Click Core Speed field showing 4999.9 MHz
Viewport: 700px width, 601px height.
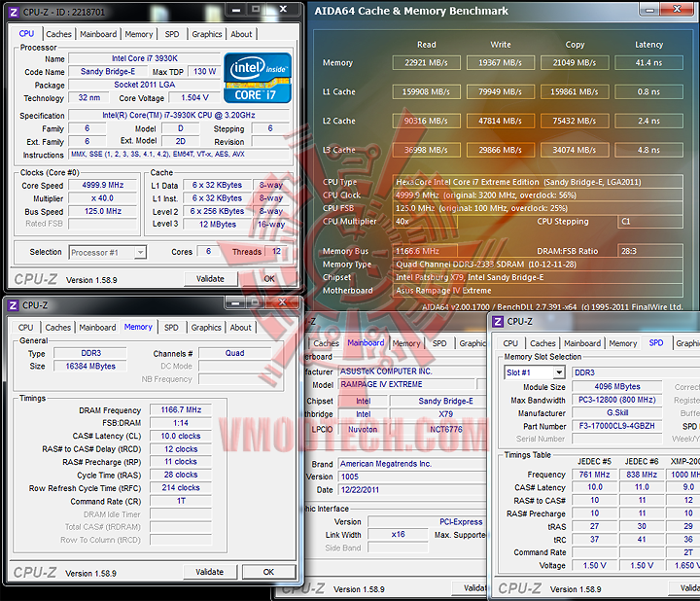point(103,186)
